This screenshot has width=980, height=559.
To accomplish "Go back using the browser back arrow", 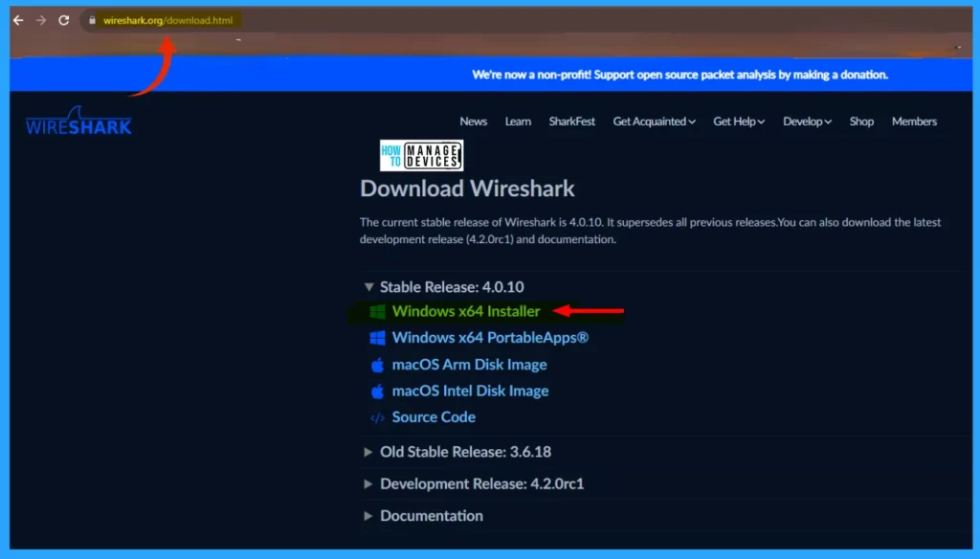I will click(18, 20).
